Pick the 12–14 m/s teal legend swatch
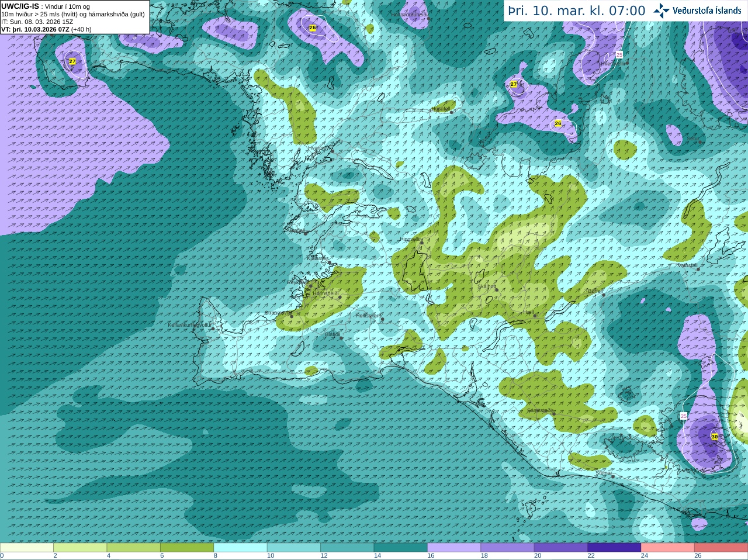 pos(348,548)
